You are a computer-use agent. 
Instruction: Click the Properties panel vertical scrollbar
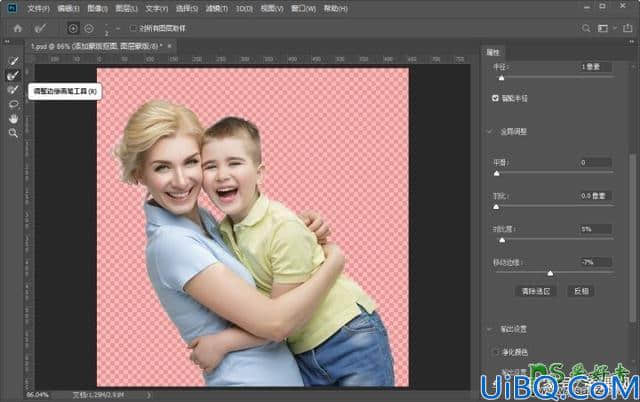click(632, 237)
